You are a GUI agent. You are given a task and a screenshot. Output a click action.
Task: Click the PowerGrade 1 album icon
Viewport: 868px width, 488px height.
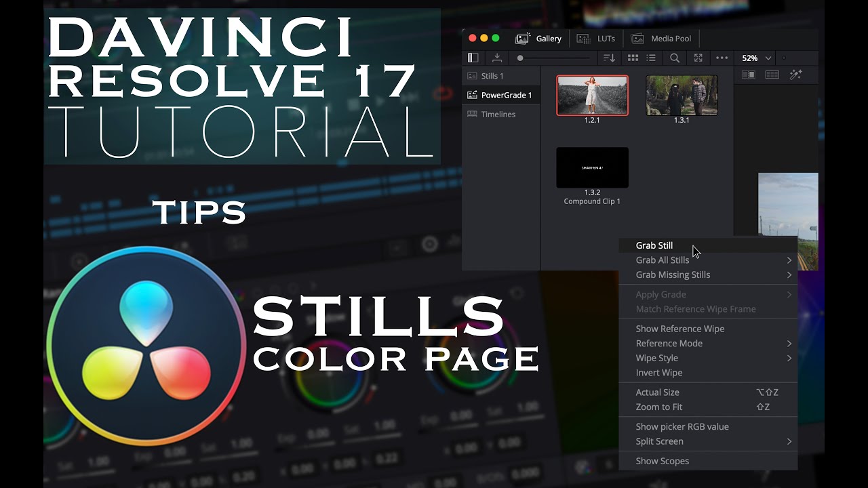(472, 95)
